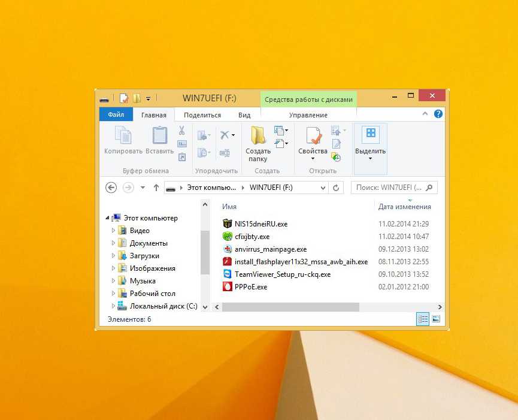Go up one folder with Up arrow
The width and height of the screenshot is (518, 420).
tap(156, 188)
